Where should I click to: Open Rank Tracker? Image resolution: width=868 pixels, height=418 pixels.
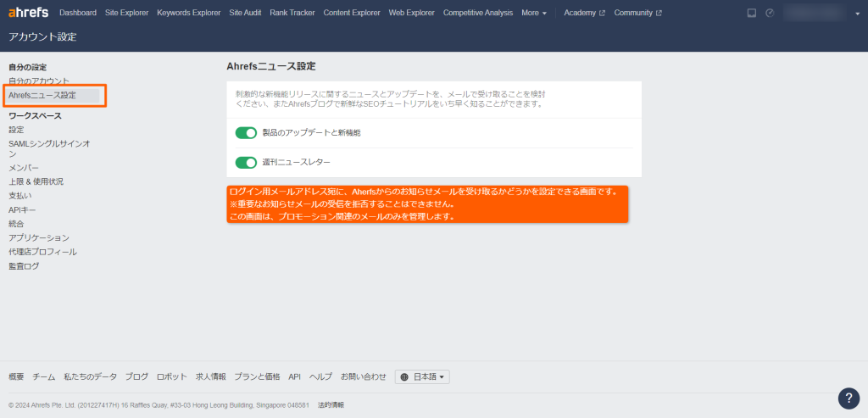[x=292, y=13]
